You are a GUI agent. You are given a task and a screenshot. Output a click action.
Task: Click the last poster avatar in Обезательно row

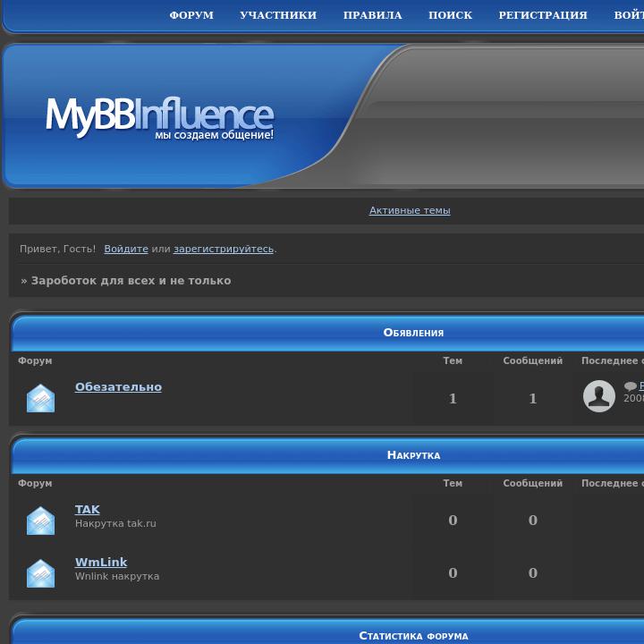pyautogui.click(x=598, y=396)
